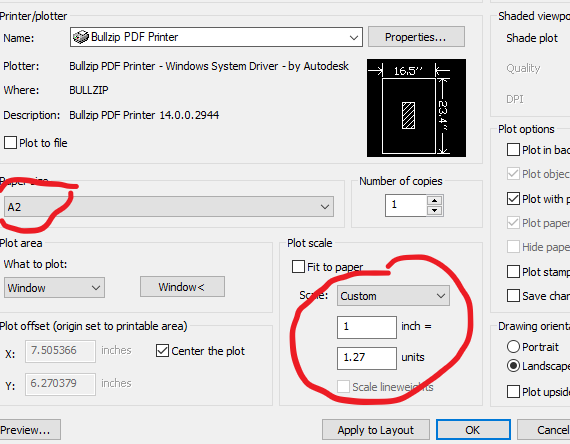The image size is (570, 444).
Task: Uncheck Center the plot checkbox
Action: click(x=162, y=351)
